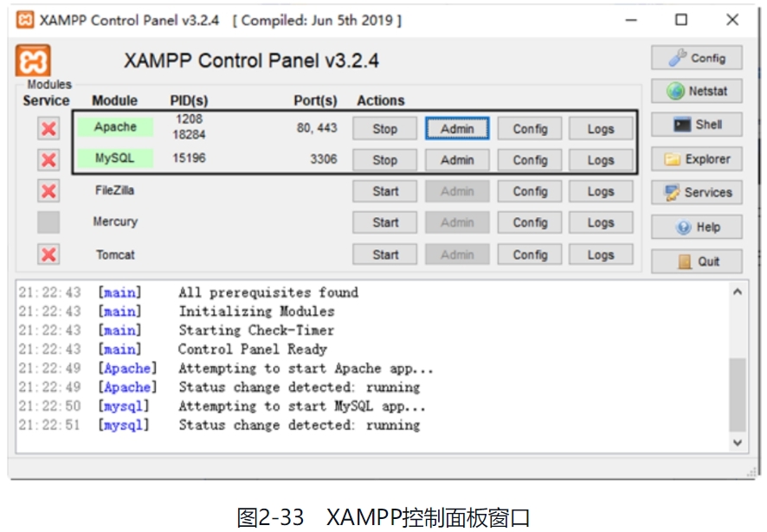The height and width of the screenshot is (532, 767).
Task: Open Config with the wrench icon
Action: click(x=696, y=58)
